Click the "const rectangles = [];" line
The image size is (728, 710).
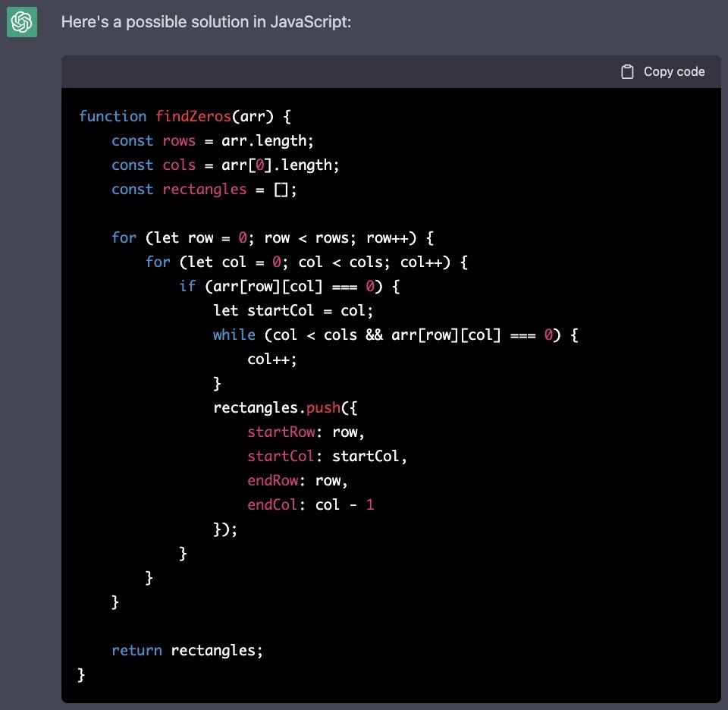pyautogui.click(x=204, y=189)
